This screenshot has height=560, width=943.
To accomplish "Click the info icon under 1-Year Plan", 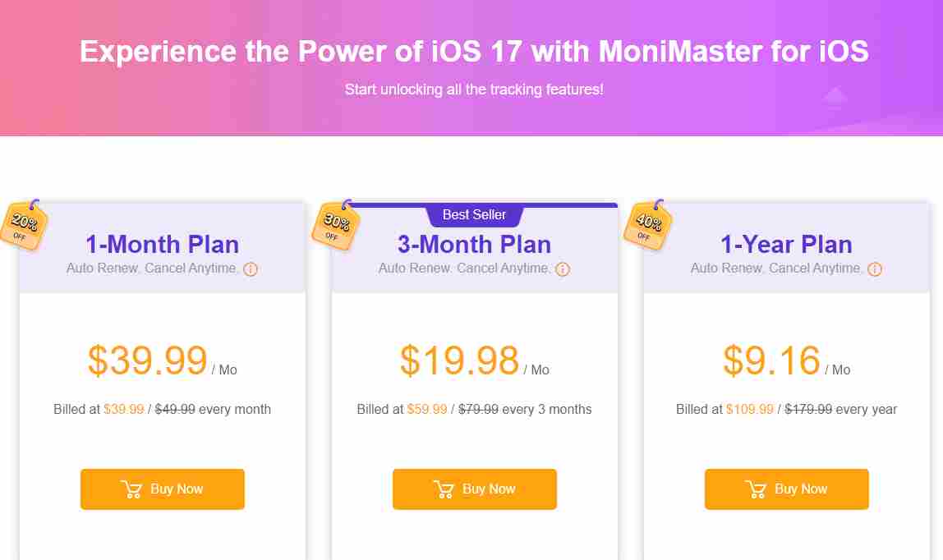I will [875, 269].
